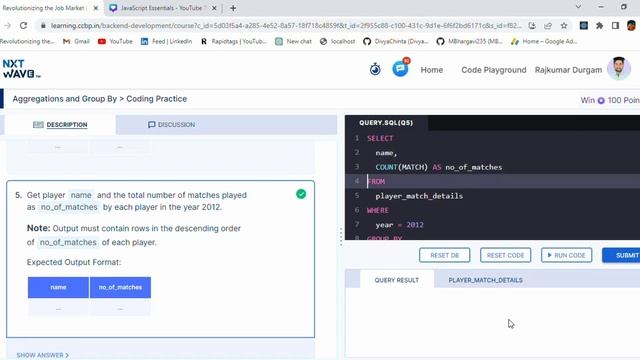Open the localhost bookmark
This screenshot has height=360, width=640.
coord(338,41)
